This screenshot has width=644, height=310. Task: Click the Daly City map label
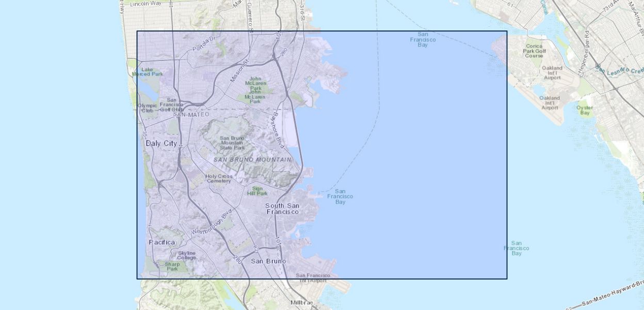pos(161,143)
